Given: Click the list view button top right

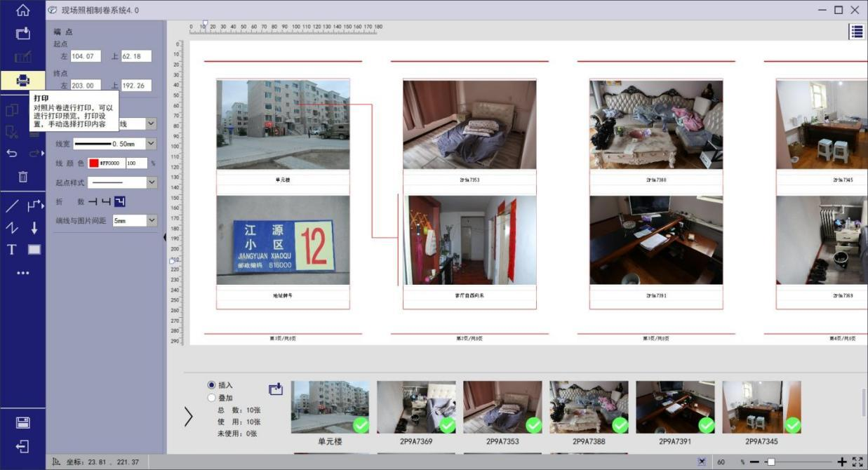Looking at the screenshot, I should (856, 31).
